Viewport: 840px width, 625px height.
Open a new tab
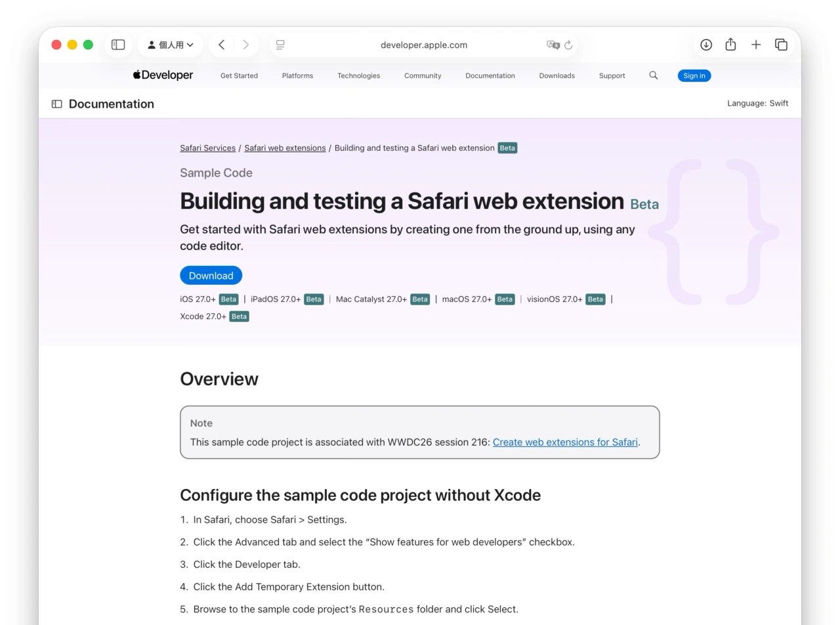point(756,45)
